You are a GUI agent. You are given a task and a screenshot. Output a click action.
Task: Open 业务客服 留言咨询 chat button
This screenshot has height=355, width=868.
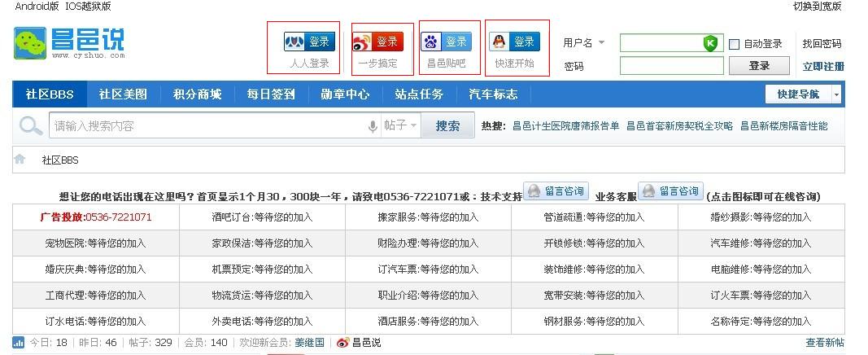[671, 191]
